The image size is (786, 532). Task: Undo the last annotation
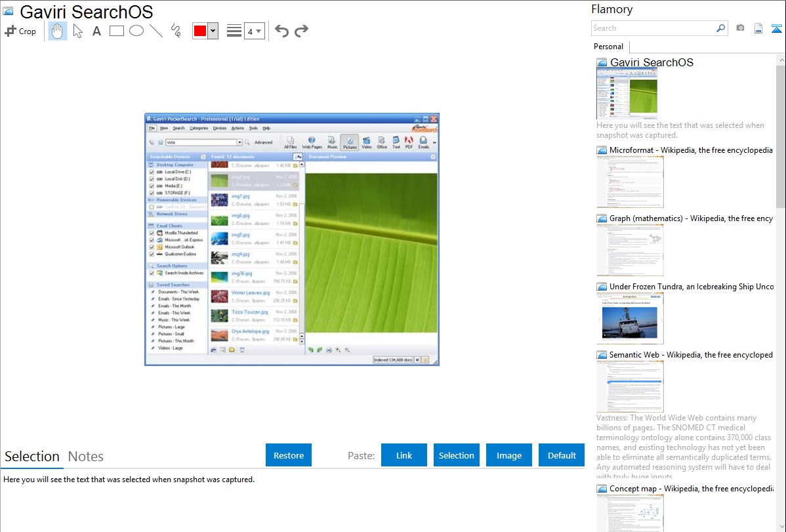click(x=281, y=31)
